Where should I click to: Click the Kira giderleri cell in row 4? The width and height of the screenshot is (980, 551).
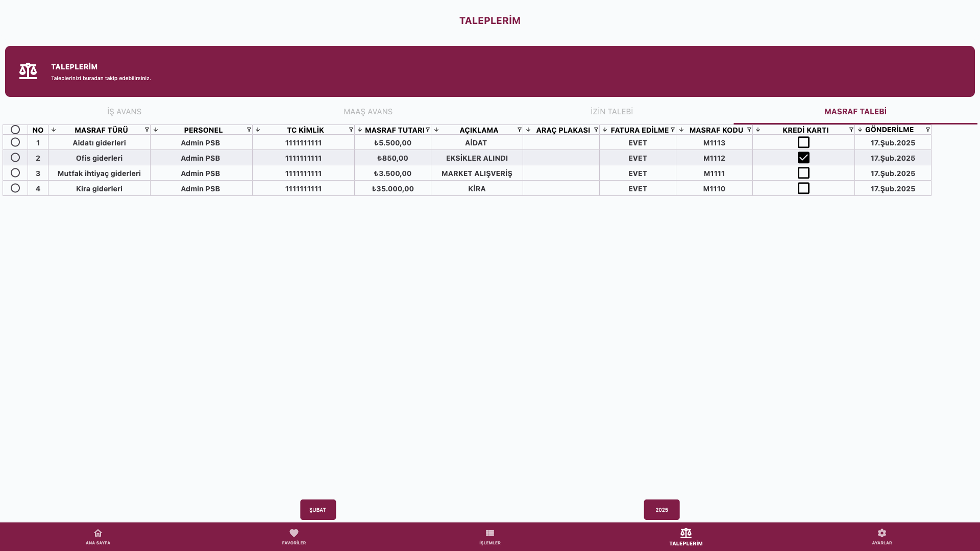(x=99, y=188)
